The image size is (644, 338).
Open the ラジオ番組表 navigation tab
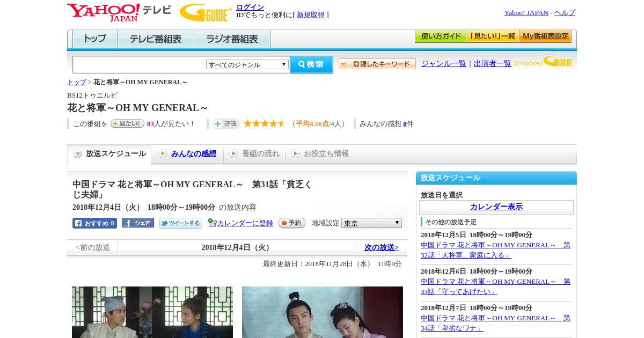point(232,39)
